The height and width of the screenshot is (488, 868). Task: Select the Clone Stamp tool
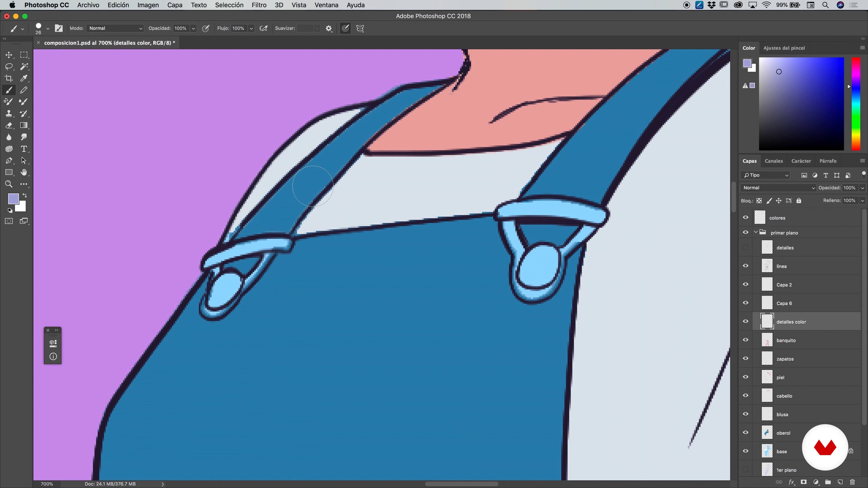(9, 113)
